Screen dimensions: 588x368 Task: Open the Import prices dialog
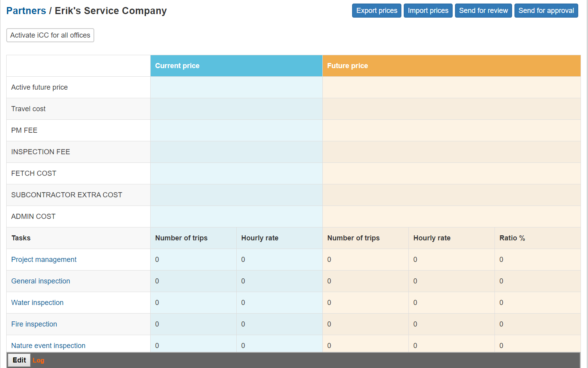point(428,11)
